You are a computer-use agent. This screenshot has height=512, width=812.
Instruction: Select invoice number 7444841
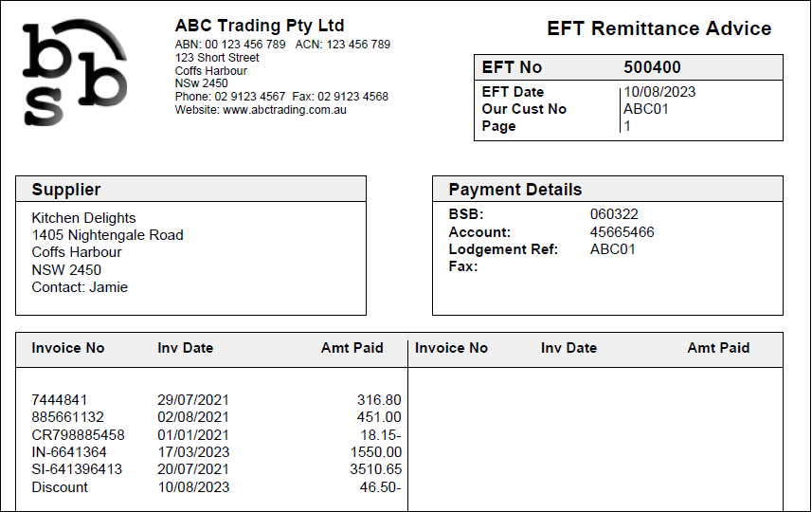click(x=59, y=400)
